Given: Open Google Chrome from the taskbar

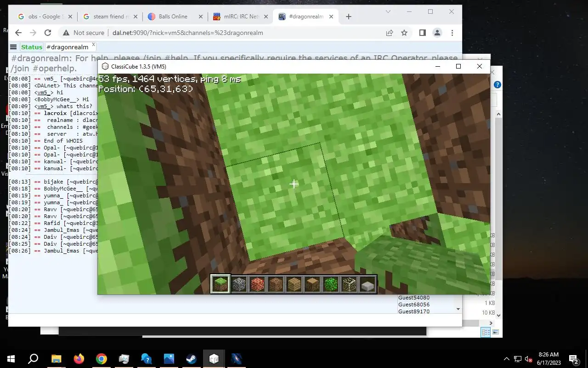Looking at the screenshot, I should [x=102, y=359].
